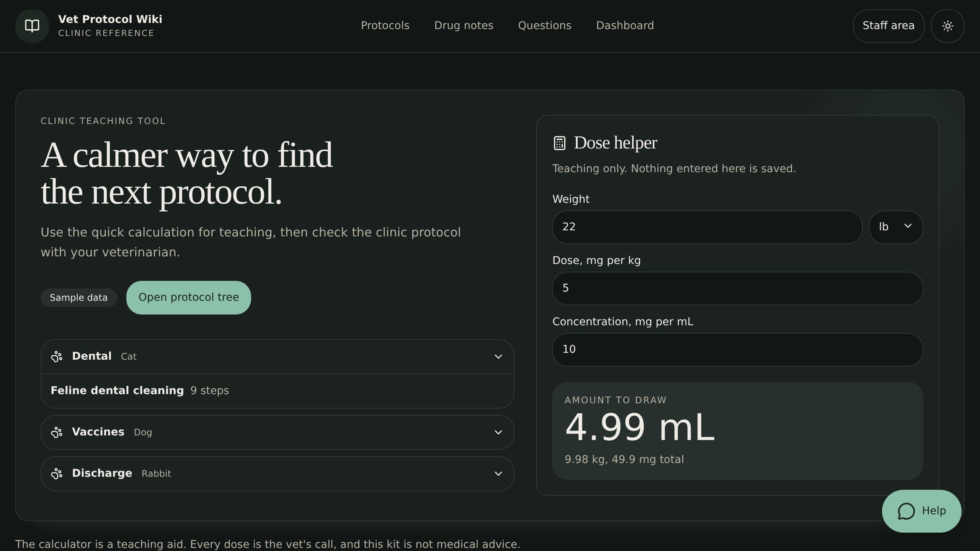Open the Questions nav item

544,25
